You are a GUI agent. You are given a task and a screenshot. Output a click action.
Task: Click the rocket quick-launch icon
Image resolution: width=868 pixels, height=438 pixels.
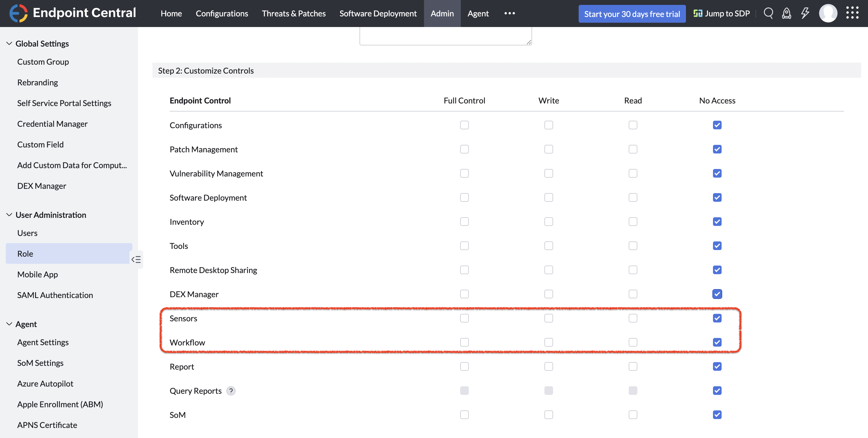[786, 14]
